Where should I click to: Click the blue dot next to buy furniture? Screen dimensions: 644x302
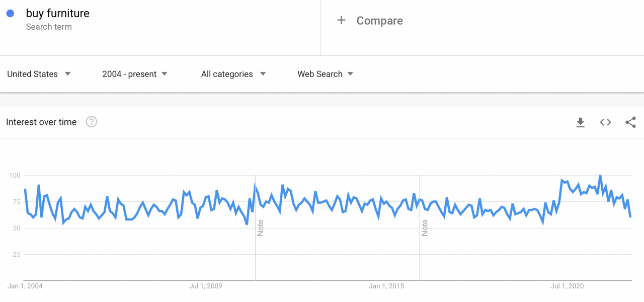point(10,14)
